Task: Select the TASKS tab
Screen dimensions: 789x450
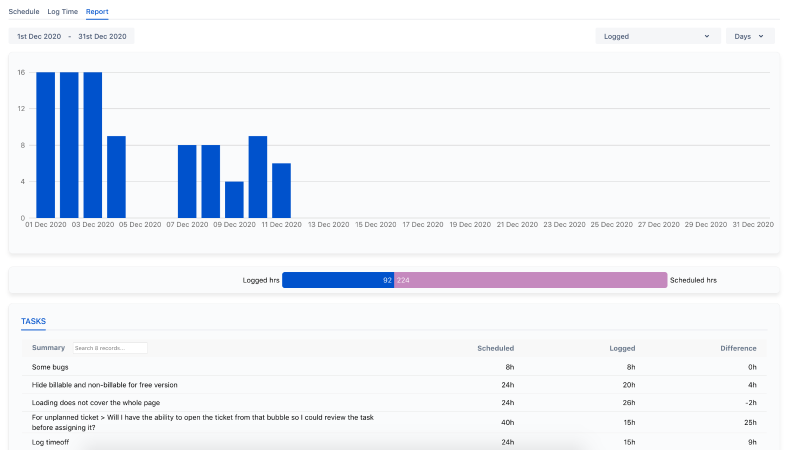Action: coord(33,321)
